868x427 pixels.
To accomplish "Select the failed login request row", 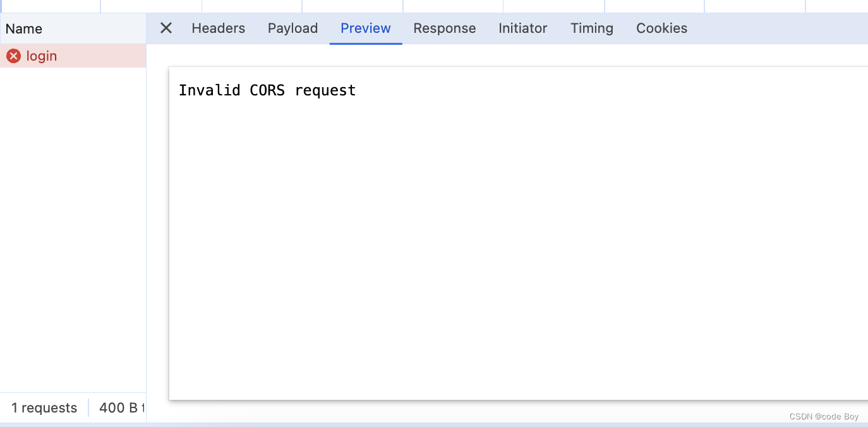I will pyautogui.click(x=73, y=56).
